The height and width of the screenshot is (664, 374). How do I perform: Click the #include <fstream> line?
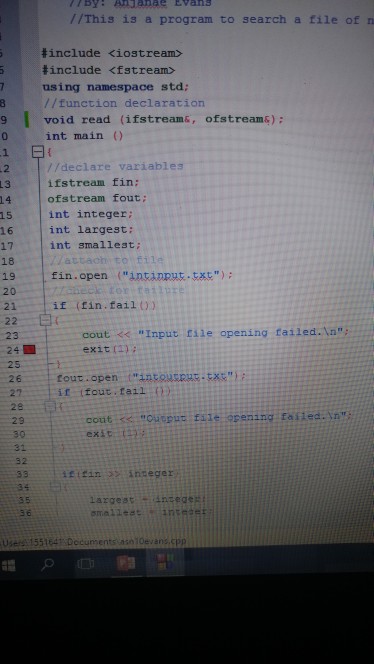[x=108, y=70]
